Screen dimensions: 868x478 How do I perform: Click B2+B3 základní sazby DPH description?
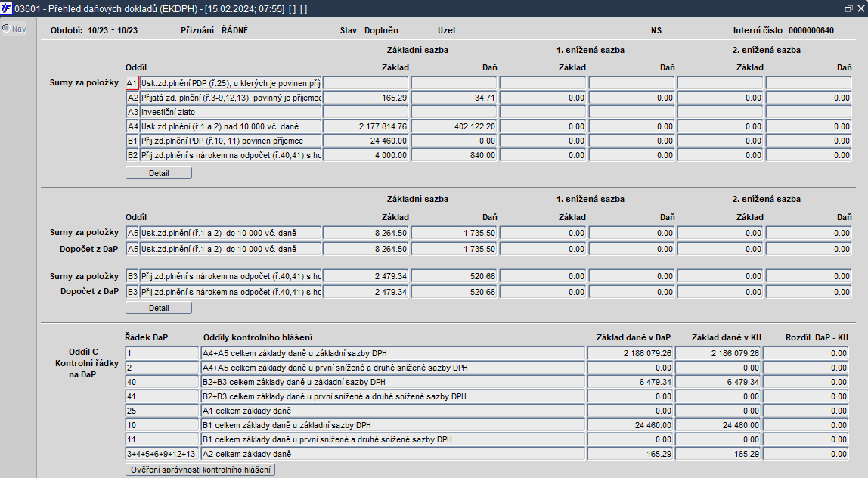coord(392,382)
